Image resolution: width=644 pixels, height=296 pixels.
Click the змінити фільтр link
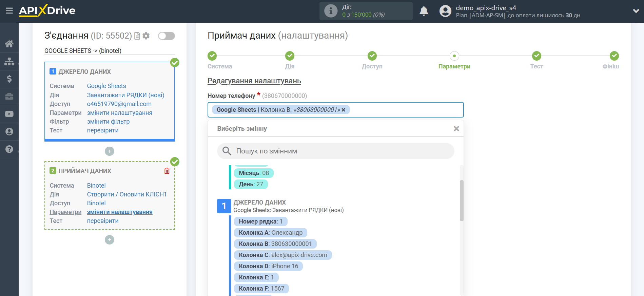[x=108, y=122]
